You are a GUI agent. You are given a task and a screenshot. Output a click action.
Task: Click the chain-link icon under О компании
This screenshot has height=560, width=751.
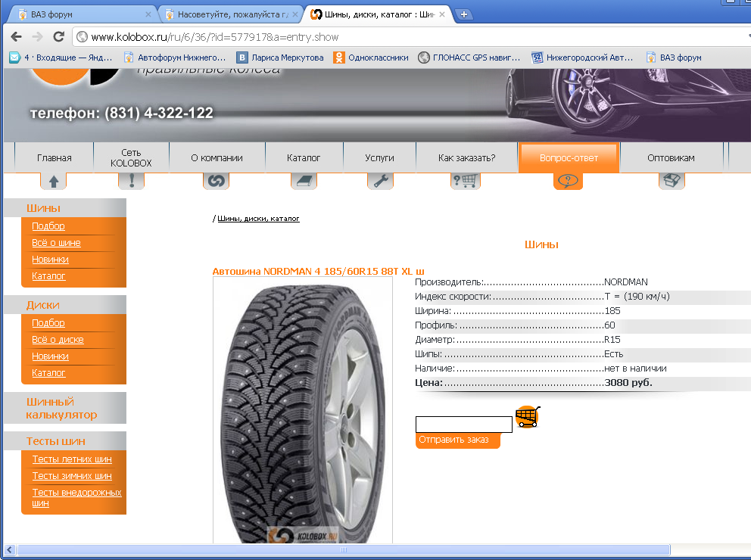pos(216,181)
